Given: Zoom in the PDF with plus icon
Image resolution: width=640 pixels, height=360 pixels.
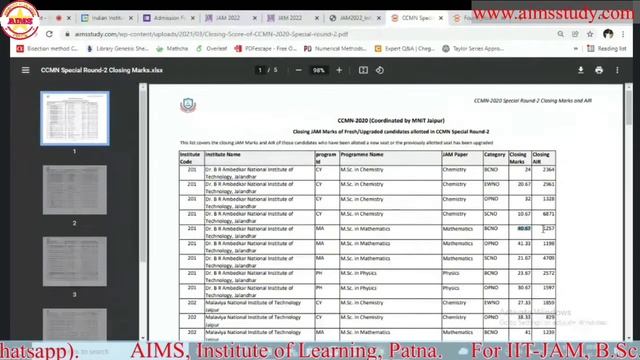Looking at the screenshot, I should [339, 70].
